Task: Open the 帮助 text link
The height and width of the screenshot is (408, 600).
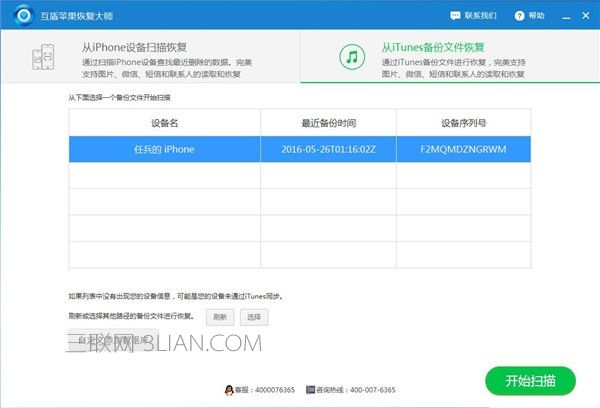Action: 536,16
